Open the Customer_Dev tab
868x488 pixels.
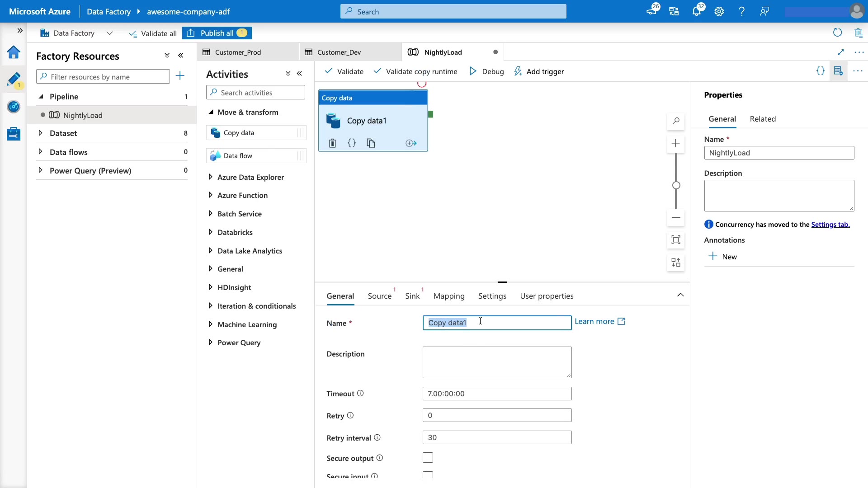click(339, 52)
